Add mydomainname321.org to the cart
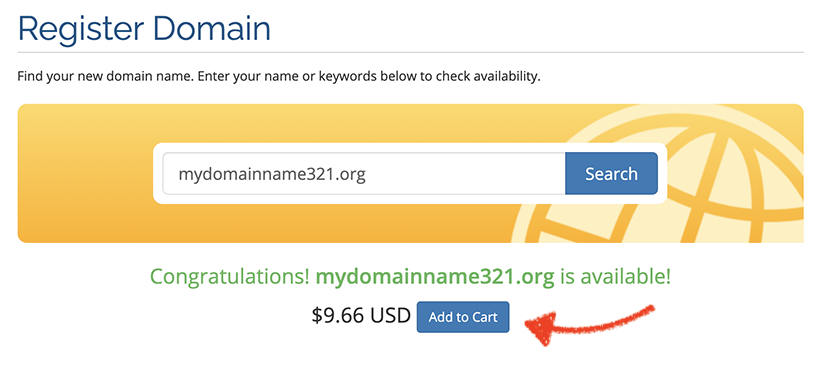The height and width of the screenshot is (369, 826). (x=463, y=317)
